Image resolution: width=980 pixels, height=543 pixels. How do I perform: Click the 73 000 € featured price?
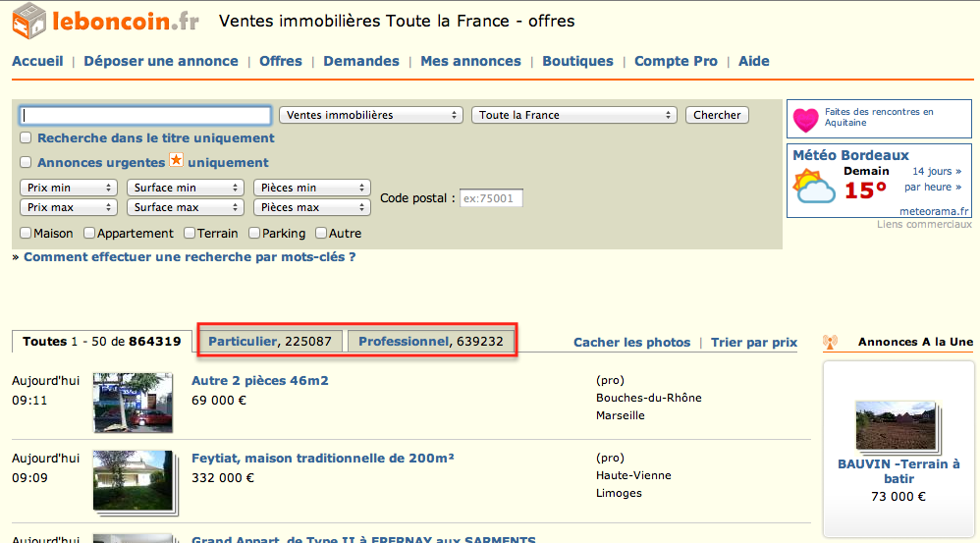click(898, 497)
